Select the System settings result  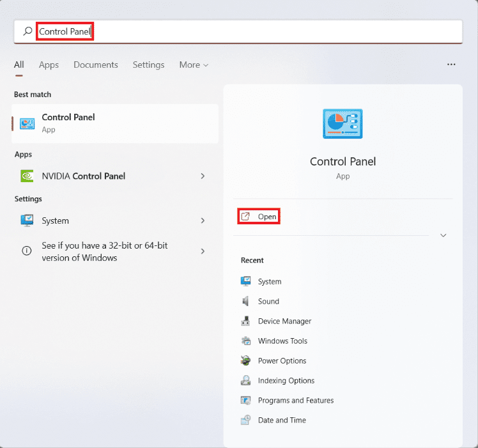coord(115,220)
